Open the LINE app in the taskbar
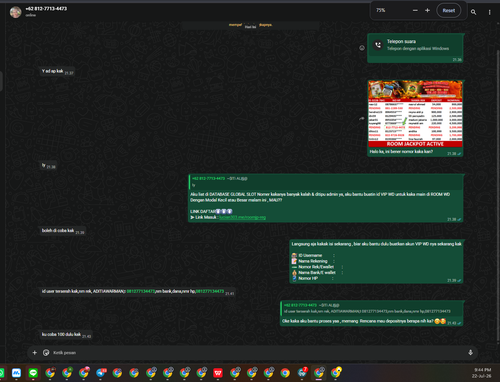 (33, 373)
